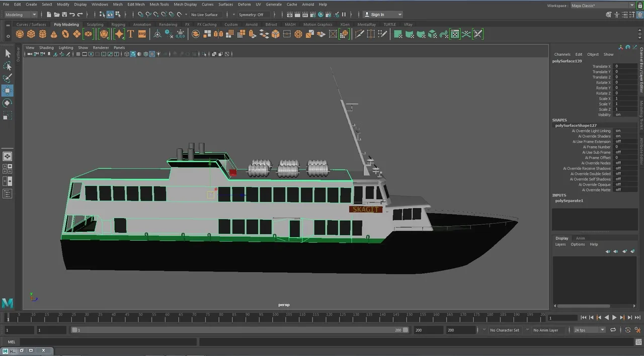Open the viewport Shading menu
Viewport: 644px width, 356px height.
pyautogui.click(x=46, y=48)
